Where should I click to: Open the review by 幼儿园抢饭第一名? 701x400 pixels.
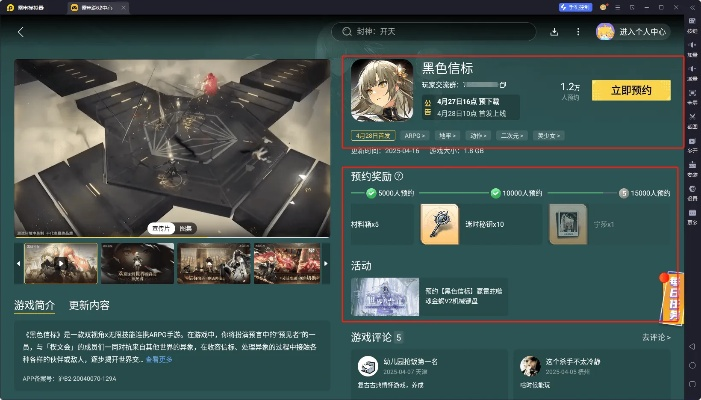429,375
